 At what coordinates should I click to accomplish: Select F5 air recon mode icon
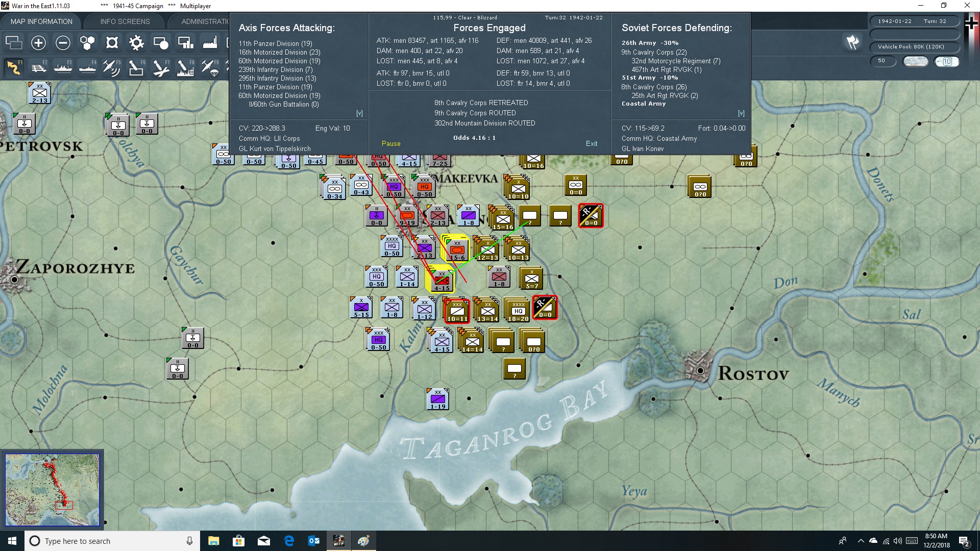(x=112, y=67)
